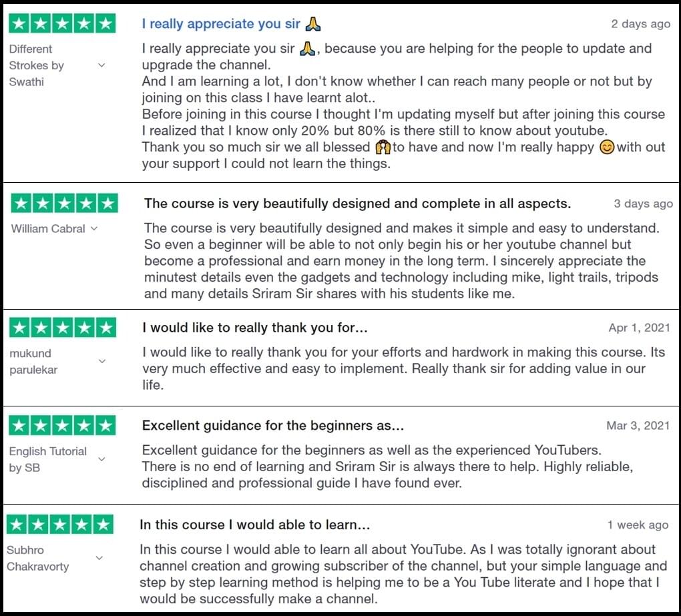
Task: Open "In this course I would able to learn…" title
Action: click(254, 525)
